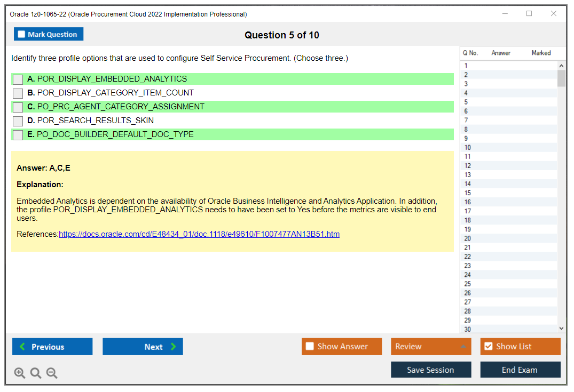Uncheck the Show List checkbox

click(x=488, y=347)
